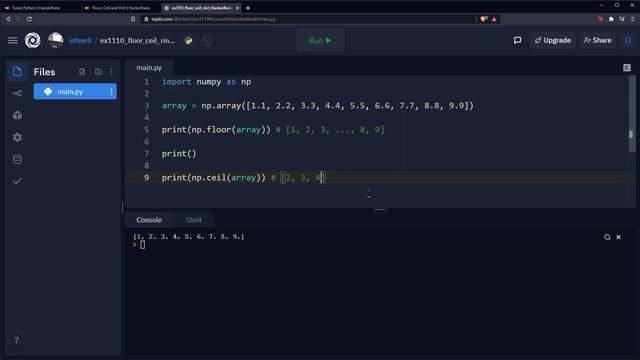This screenshot has height=360, width=640.
Task: Click the Brave shield icon
Action: [x=484, y=19]
